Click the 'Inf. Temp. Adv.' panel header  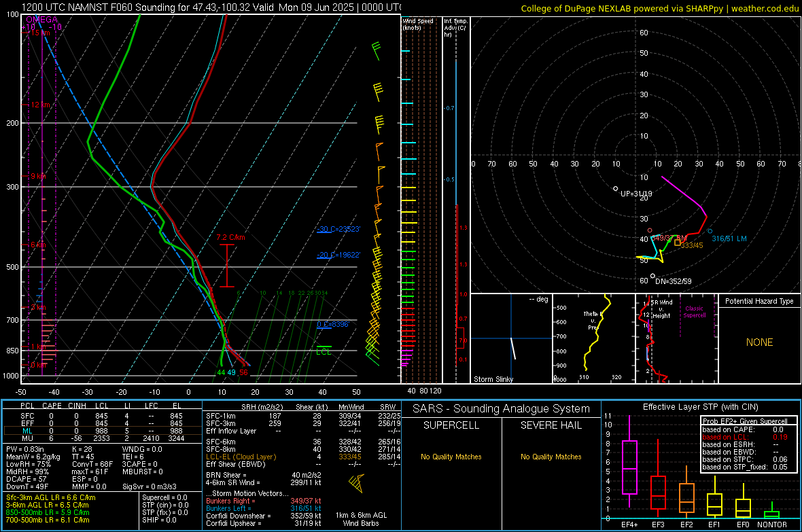click(455, 28)
